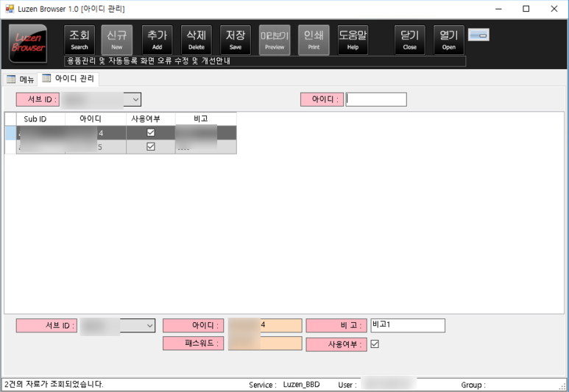Toggle 사용여부 checkbox in first grid row
The image size is (569, 392).
click(x=151, y=132)
